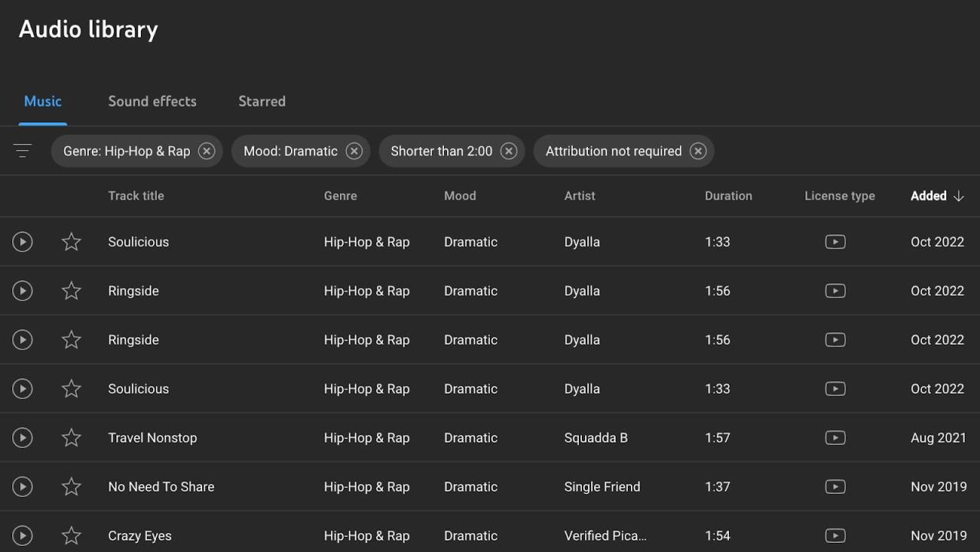Open the Starred tab
Viewport: 980px width, 552px height.
[x=262, y=101]
